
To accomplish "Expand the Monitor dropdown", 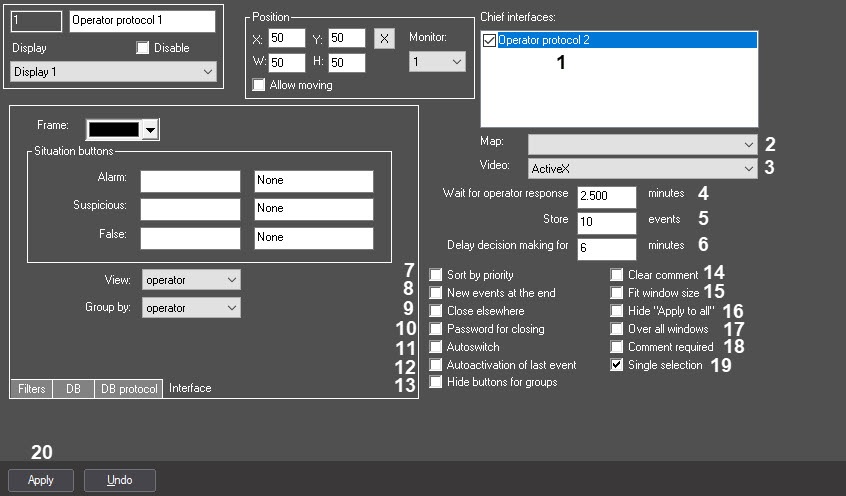I will pyautogui.click(x=437, y=62).
